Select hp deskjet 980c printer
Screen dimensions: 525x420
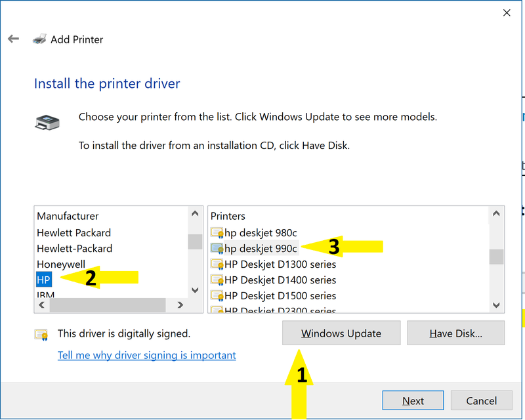coord(261,233)
